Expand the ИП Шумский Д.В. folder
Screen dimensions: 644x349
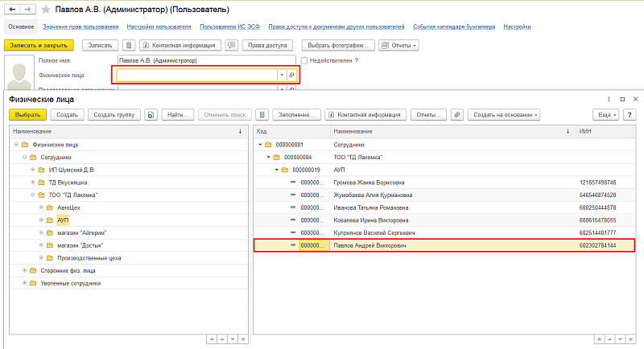(x=32, y=170)
